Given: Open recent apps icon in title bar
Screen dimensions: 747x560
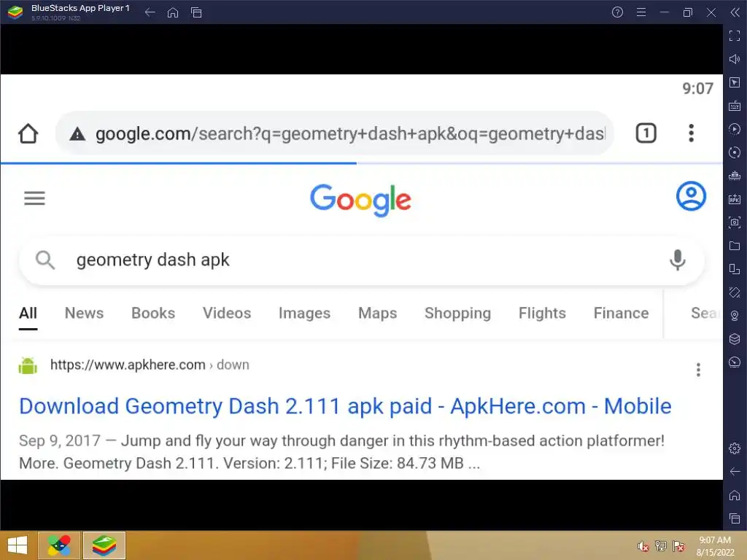Looking at the screenshot, I should (x=196, y=12).
